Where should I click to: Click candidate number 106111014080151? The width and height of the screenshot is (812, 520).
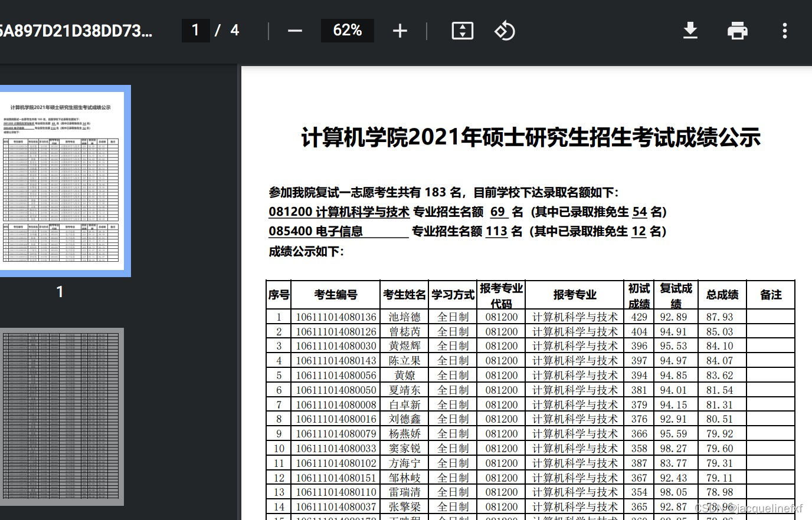point(336,478)
